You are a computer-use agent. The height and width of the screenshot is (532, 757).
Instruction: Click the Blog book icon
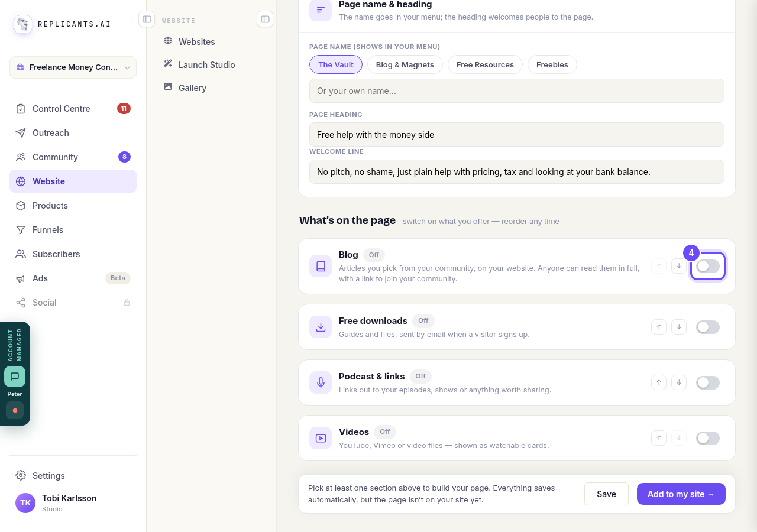(321, 266)
